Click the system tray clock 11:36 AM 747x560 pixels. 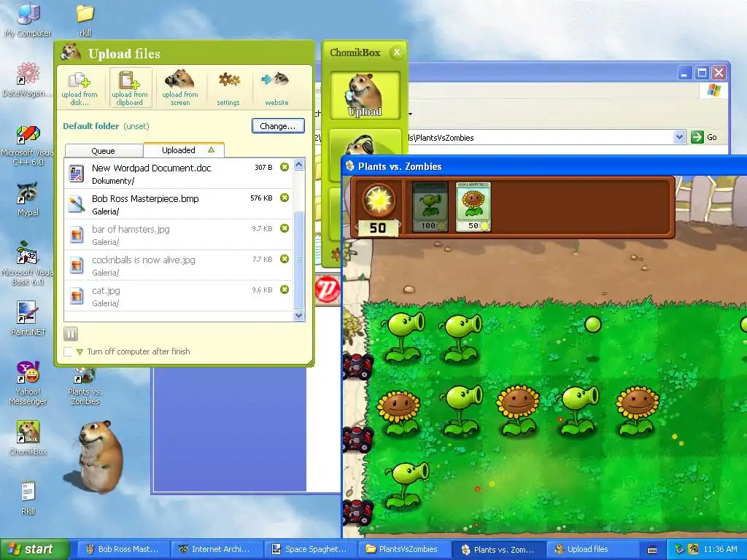[720, 549]
